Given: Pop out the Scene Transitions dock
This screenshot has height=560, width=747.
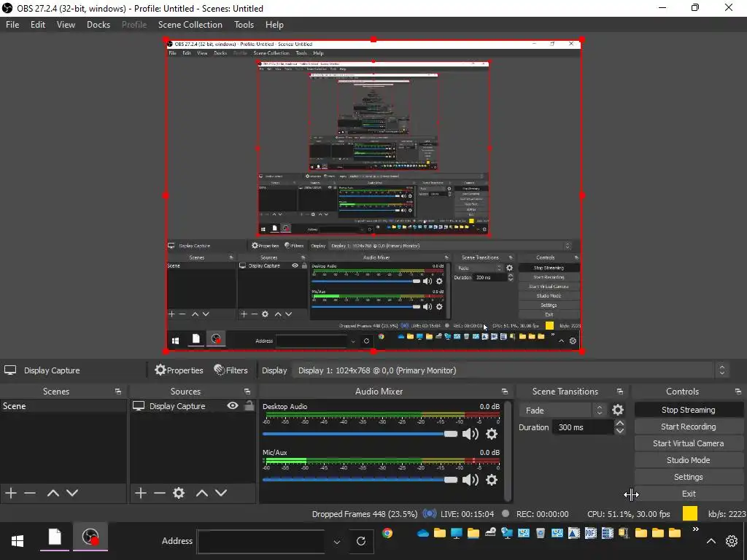Looking at the screenshot, I should pos(620,392).
